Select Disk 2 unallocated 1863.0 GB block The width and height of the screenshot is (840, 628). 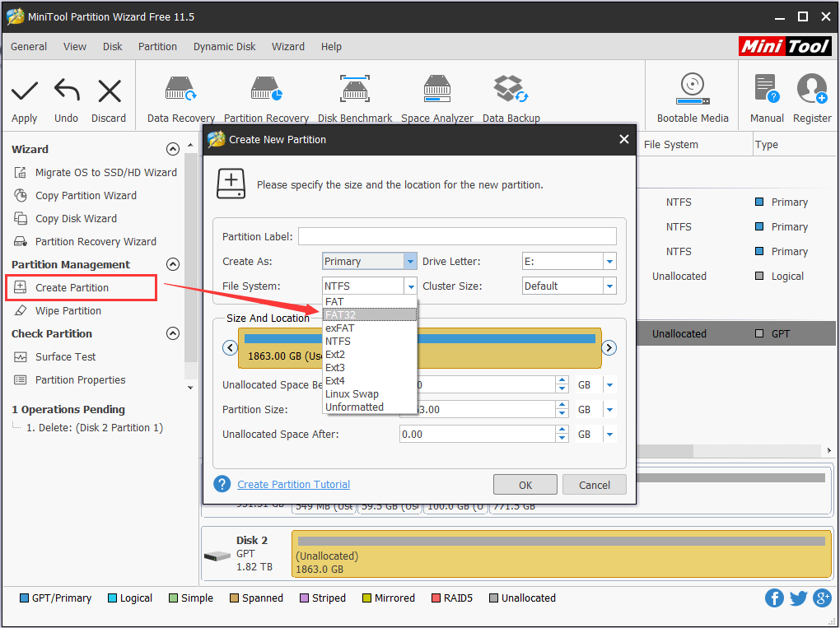click(561, 554)
